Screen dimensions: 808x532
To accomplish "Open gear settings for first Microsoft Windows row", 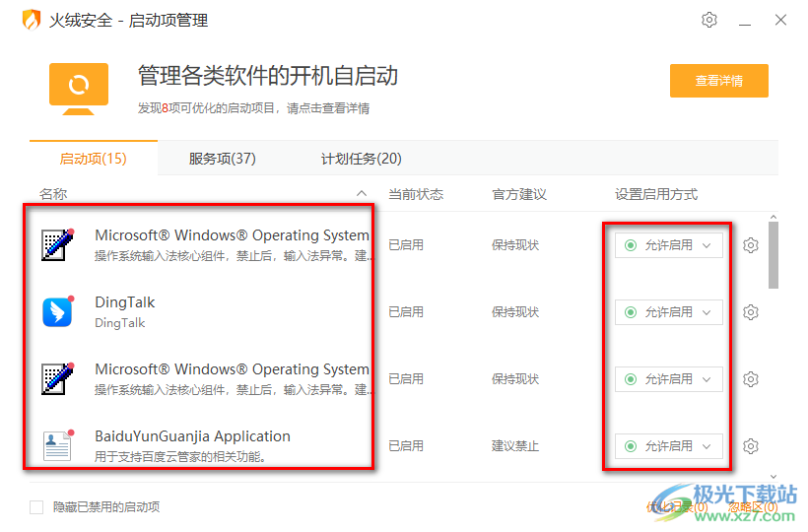I will coord(750,245).
